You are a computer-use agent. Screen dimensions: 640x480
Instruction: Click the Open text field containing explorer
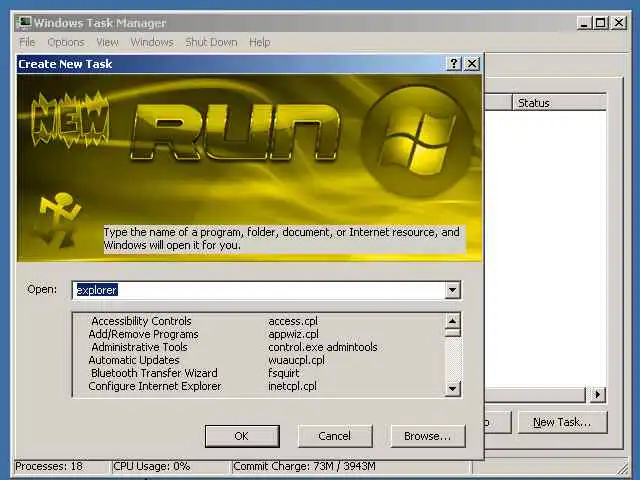pos(258,290)
